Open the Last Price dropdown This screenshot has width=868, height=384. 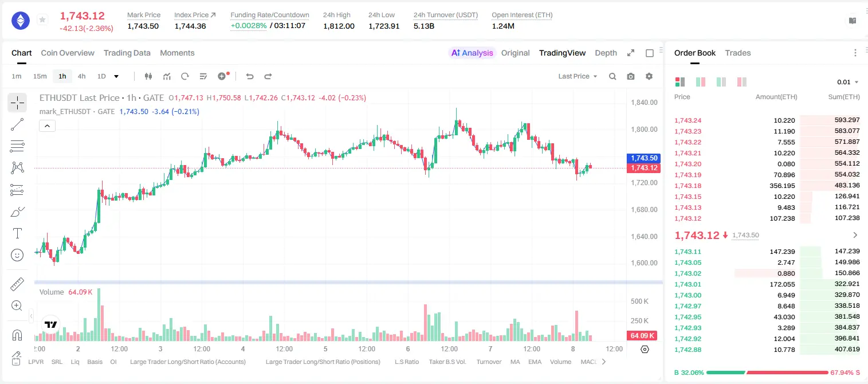(x=578, y=76)
